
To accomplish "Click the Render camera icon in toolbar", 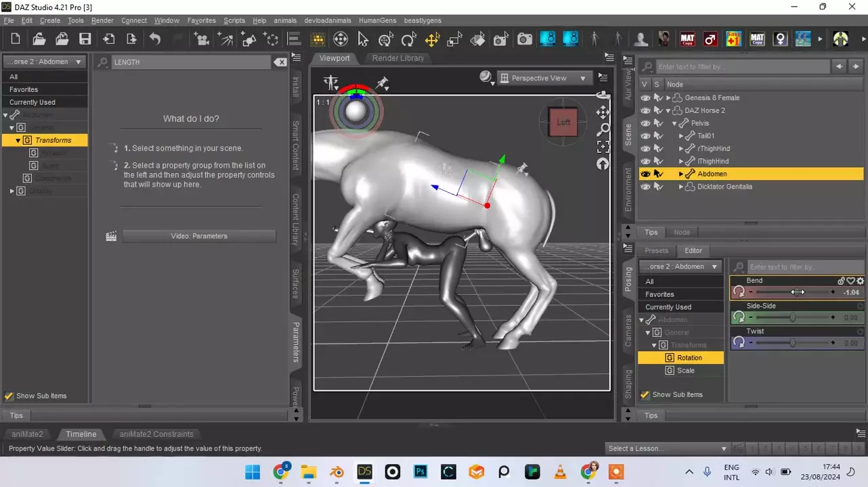I will point(525,39).
